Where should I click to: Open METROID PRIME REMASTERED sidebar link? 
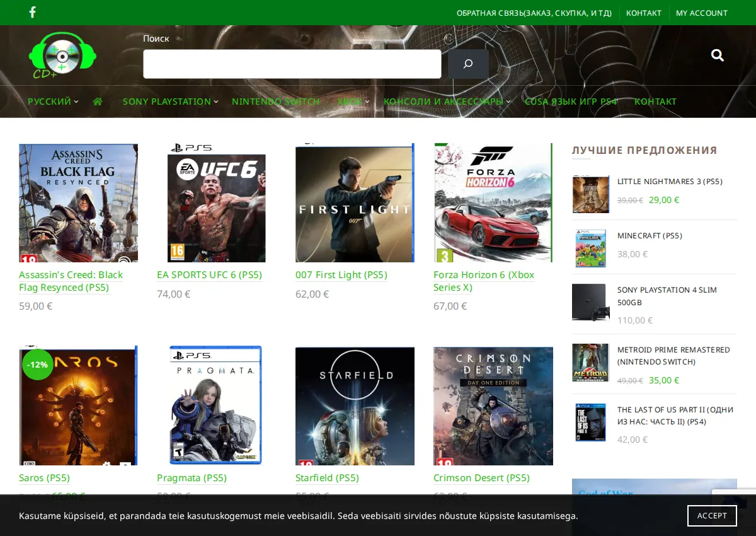click(673, 356)
